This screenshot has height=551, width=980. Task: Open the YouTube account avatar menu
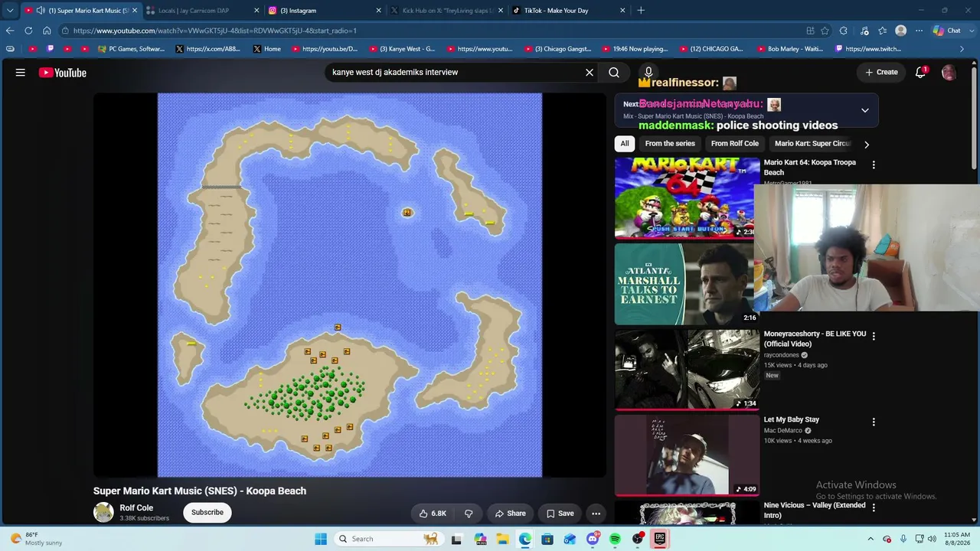click(x=949, y=73)
